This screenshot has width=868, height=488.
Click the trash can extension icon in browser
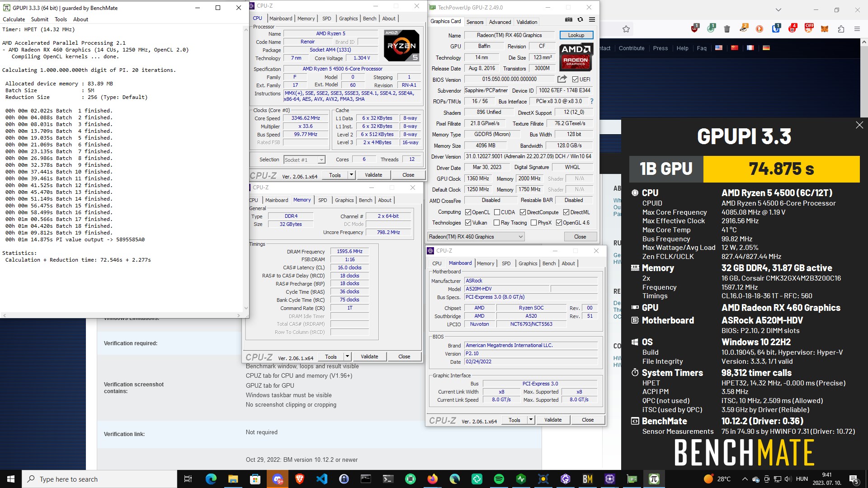tap(727, 29)
